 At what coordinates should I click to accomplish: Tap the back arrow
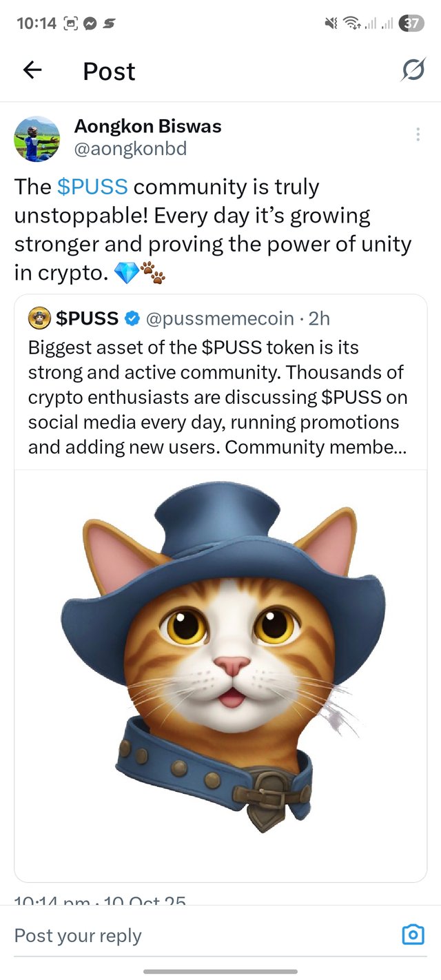click(x=32, y=70)
